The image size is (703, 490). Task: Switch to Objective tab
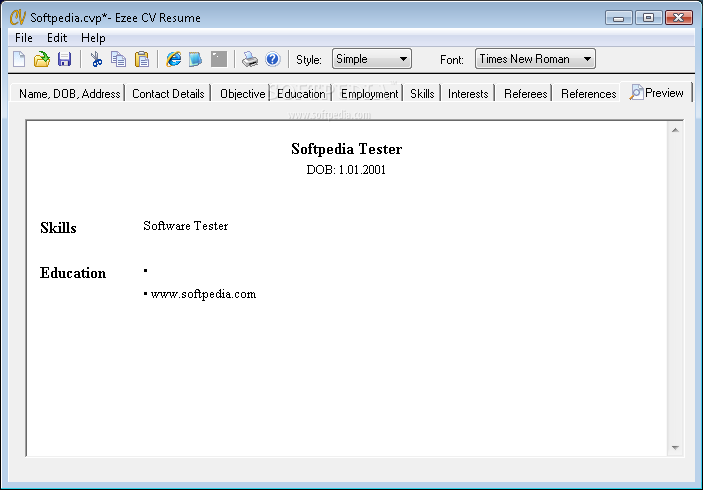[242, 94]
